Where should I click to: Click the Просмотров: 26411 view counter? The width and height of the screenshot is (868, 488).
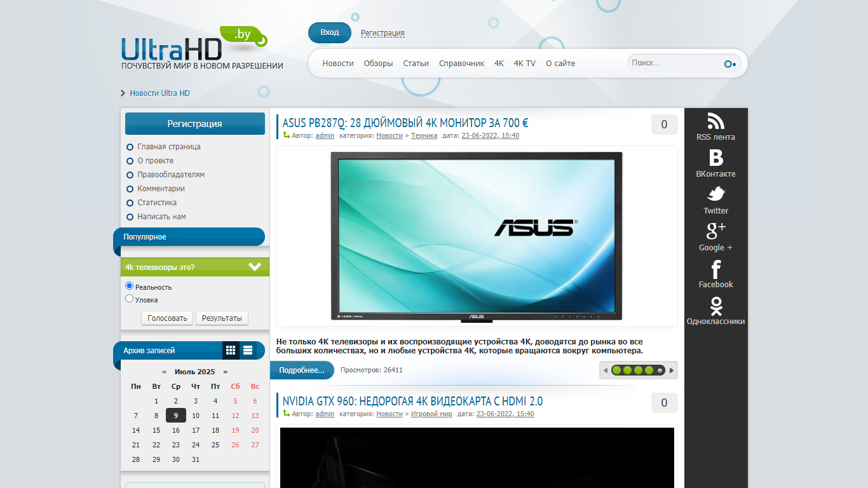372,370
